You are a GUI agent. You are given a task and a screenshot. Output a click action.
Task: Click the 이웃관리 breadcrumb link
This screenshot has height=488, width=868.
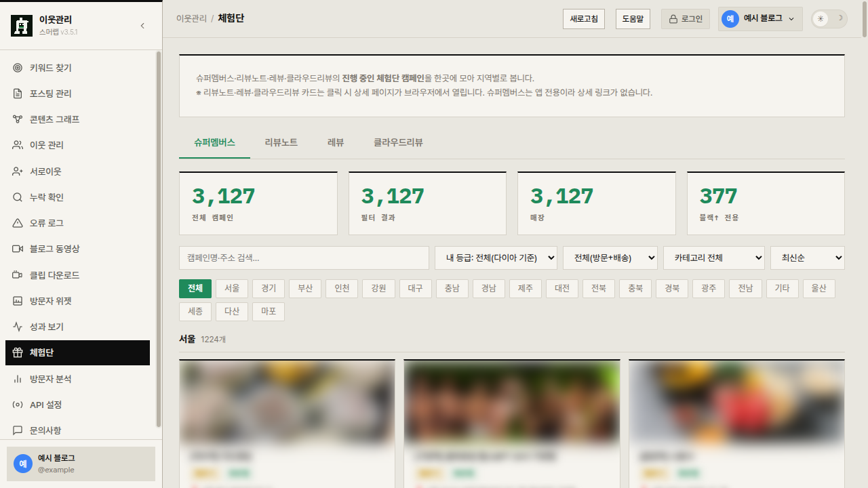tap(191, 19)
